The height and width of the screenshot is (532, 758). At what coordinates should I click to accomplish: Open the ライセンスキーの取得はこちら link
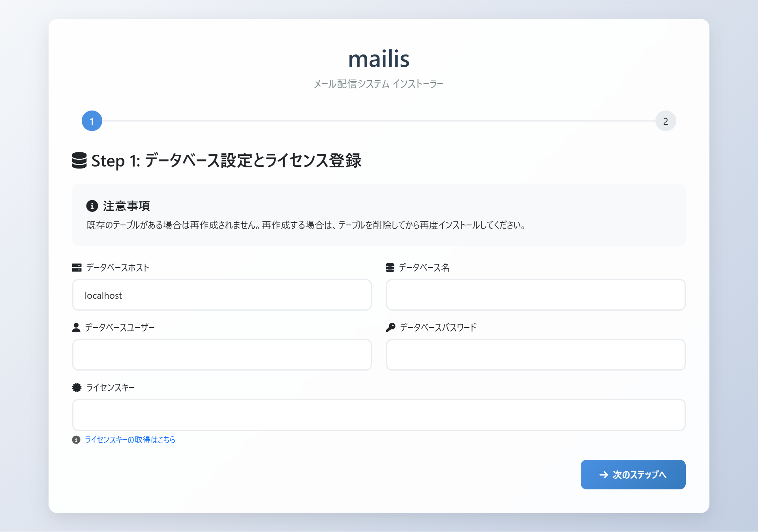[x=130, y=440]
